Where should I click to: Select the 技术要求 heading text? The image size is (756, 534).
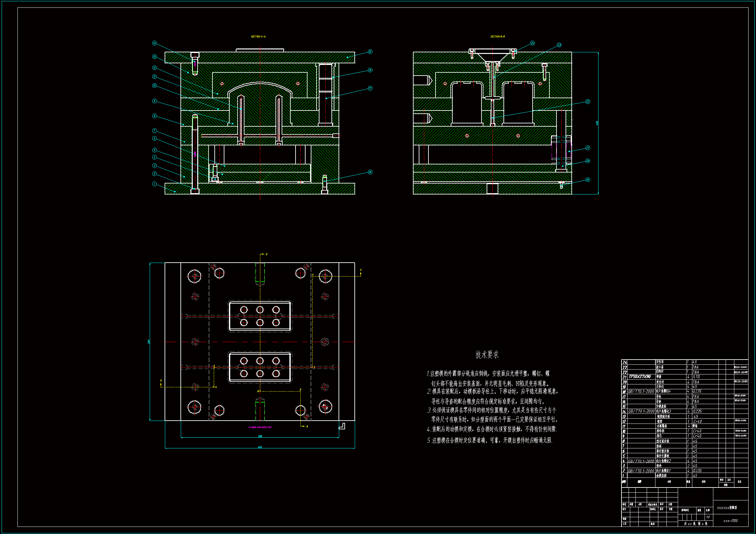click(487, 355)
